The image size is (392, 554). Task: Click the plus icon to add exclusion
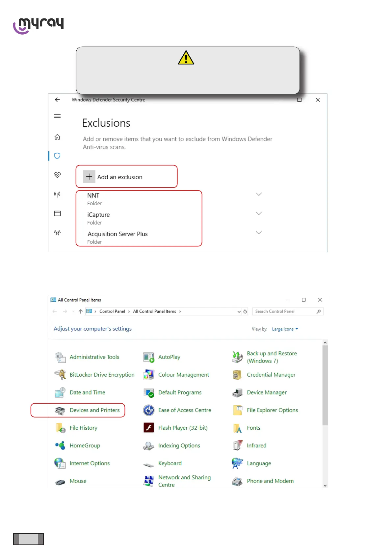pos(89,177)
